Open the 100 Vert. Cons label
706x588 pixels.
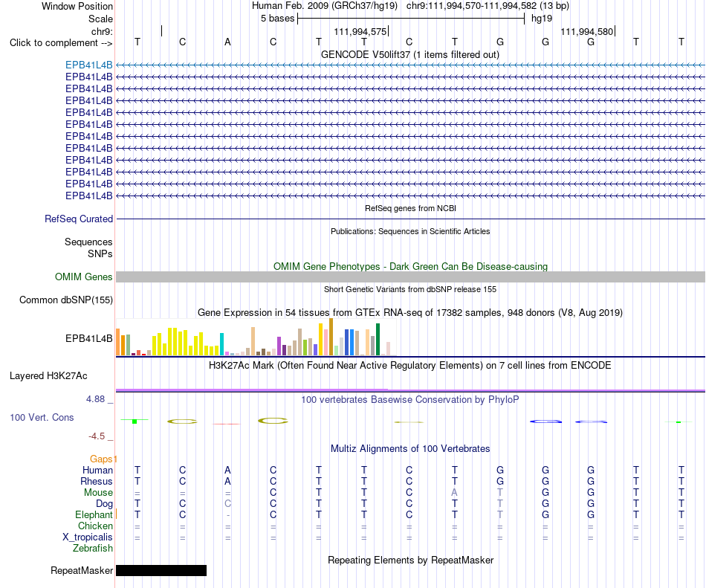42,417
